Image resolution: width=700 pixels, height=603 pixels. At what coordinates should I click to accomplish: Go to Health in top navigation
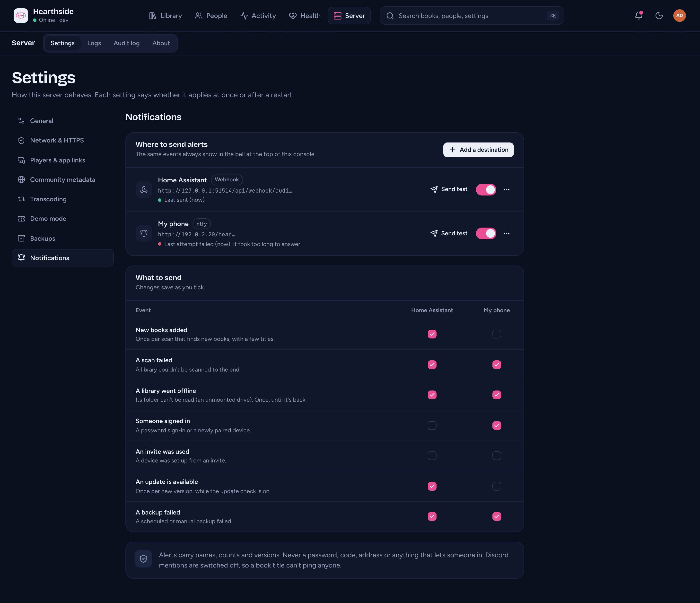click(x=305, y=16)
